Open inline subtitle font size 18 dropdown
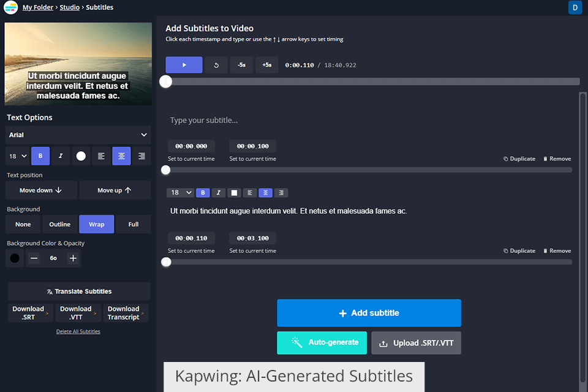588x392 pixels. [180, 193]
